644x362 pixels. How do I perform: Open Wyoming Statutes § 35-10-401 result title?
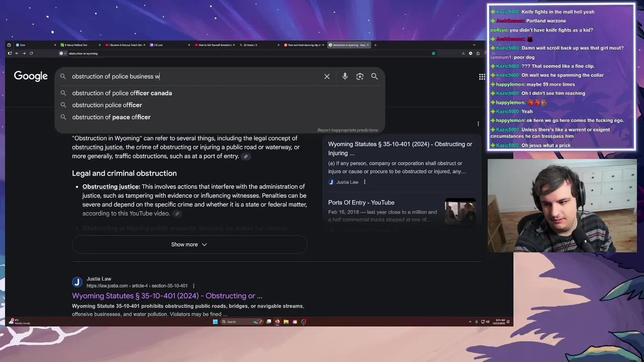(x=167, y=296)
